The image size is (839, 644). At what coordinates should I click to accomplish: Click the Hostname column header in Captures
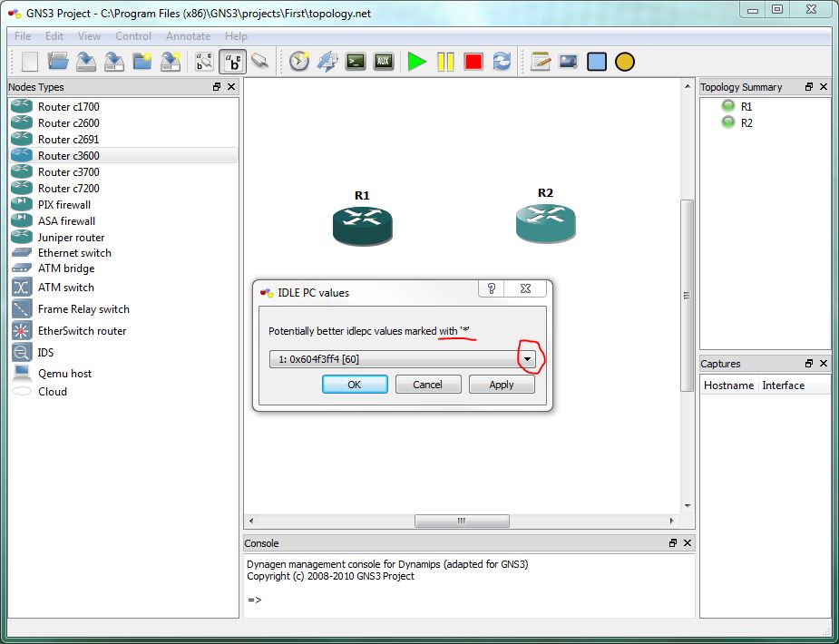(728, 385)
